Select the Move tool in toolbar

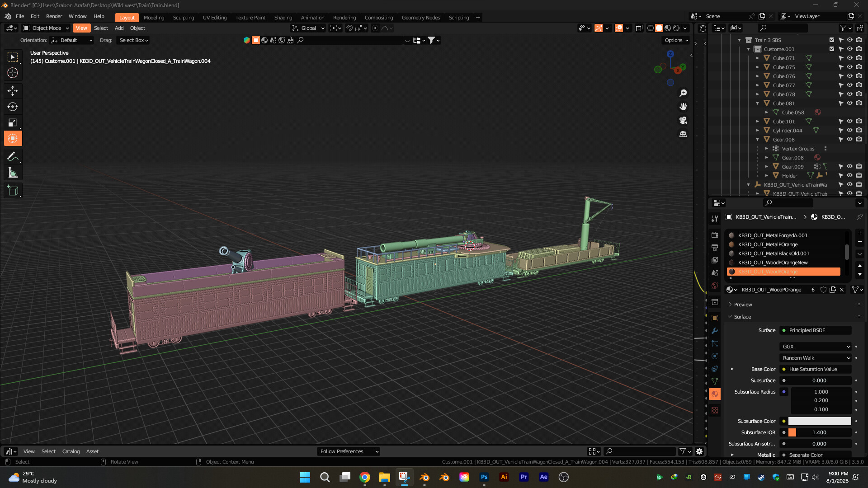pos(13,91)
